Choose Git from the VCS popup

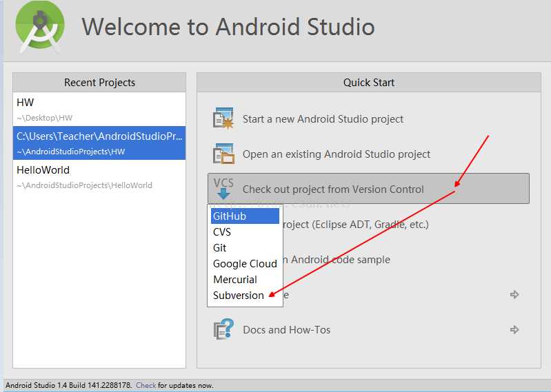[x=245, y=248]
